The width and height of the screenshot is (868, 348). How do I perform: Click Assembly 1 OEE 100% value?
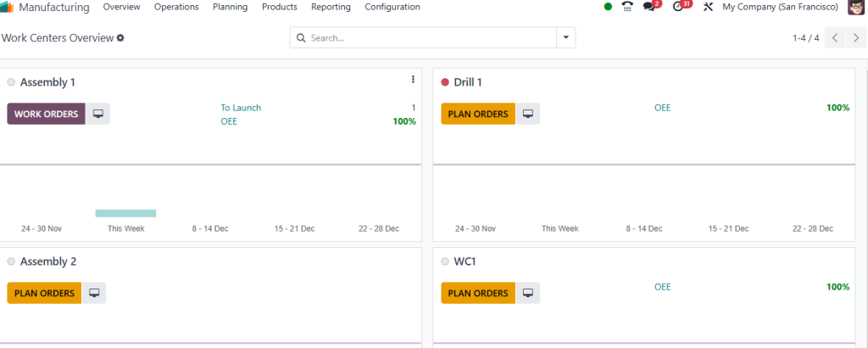coord(404,121)
